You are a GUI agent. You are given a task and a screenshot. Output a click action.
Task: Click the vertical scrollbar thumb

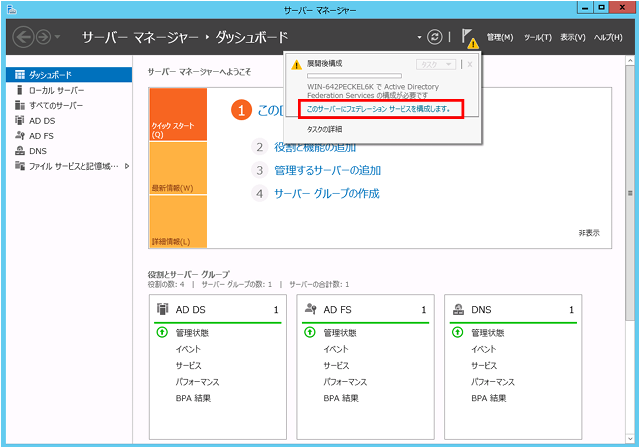tap(630, 194)
